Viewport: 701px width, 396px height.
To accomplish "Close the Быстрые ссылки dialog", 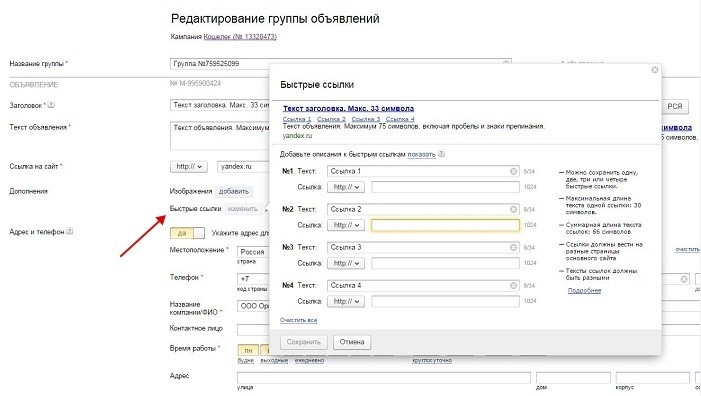I will (655, 70).
